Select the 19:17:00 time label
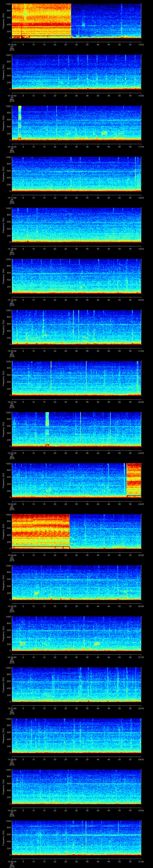 [x=12, y=198]
